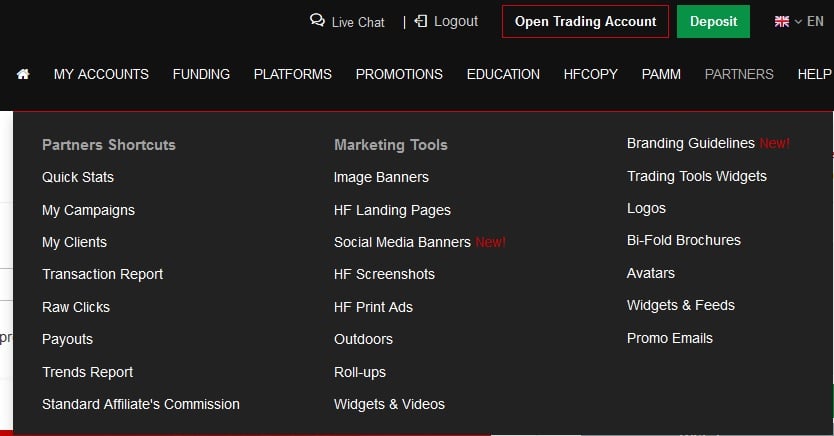This screenshot has width=834, height=436.
Task: Click the green Deposit button
Action: pyautogui.click(x=713, y=21)
